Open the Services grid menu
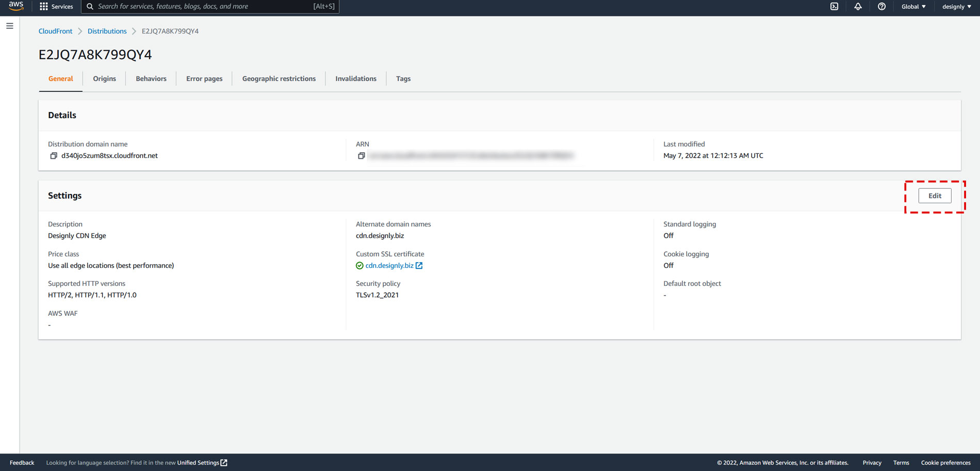 [56, 7]
